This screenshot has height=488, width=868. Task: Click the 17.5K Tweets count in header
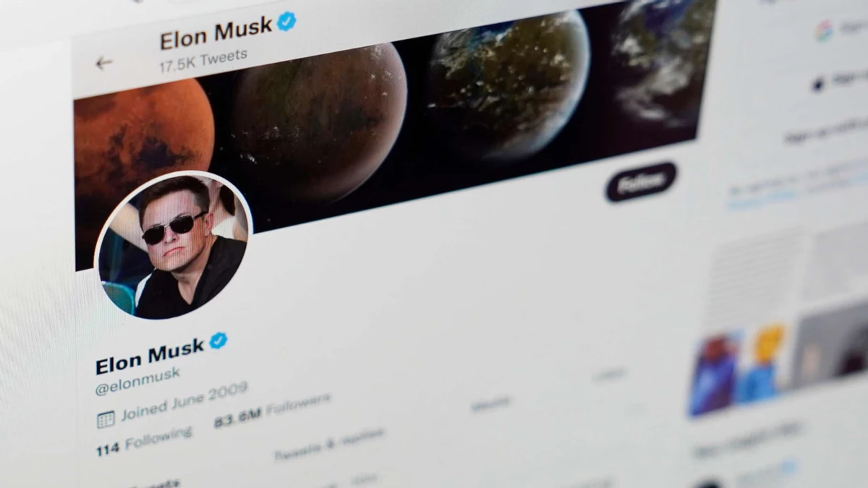tap(203, 59)
